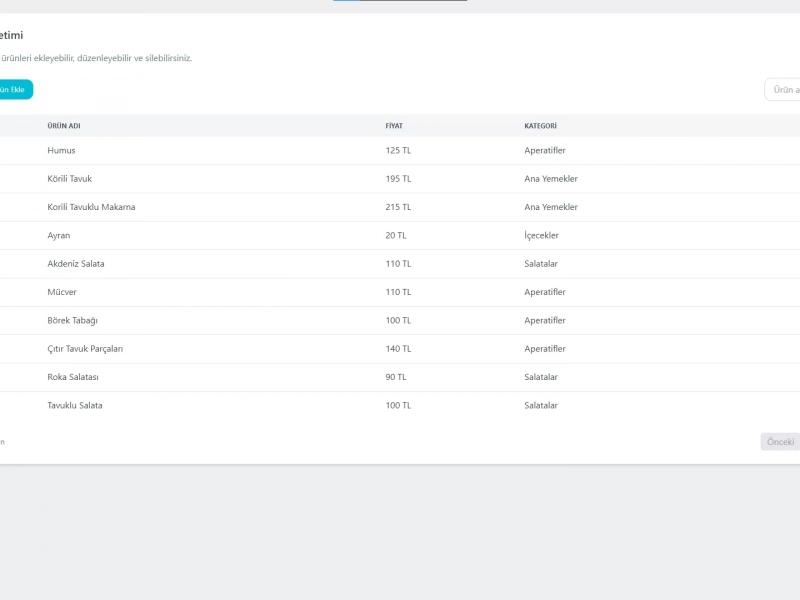Click the Korili Tavuklu Makarna row
800x600 pixels.
(x=91, y=207)
